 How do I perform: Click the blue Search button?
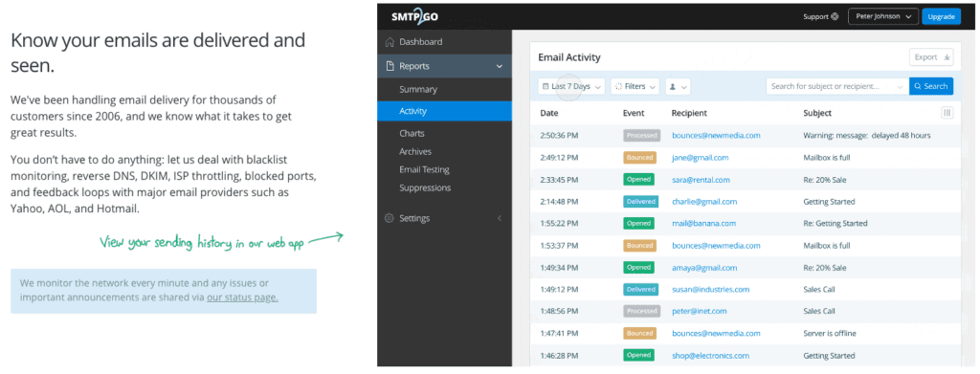point(931,87)
